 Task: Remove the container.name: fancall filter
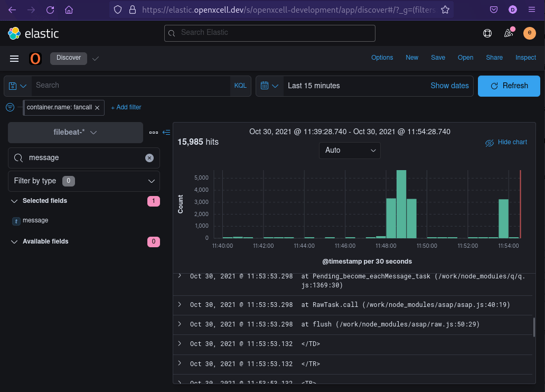(x=97, y=107)
